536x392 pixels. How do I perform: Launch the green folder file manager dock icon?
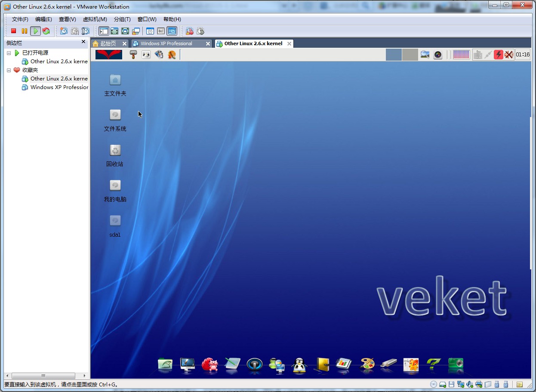165,365
